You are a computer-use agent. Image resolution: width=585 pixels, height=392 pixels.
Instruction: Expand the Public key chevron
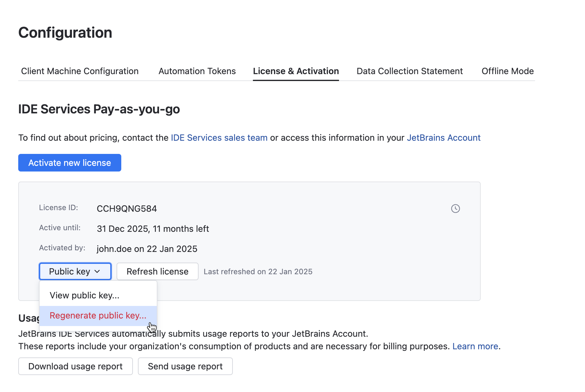pyautogui.click(x=98, y=271)
